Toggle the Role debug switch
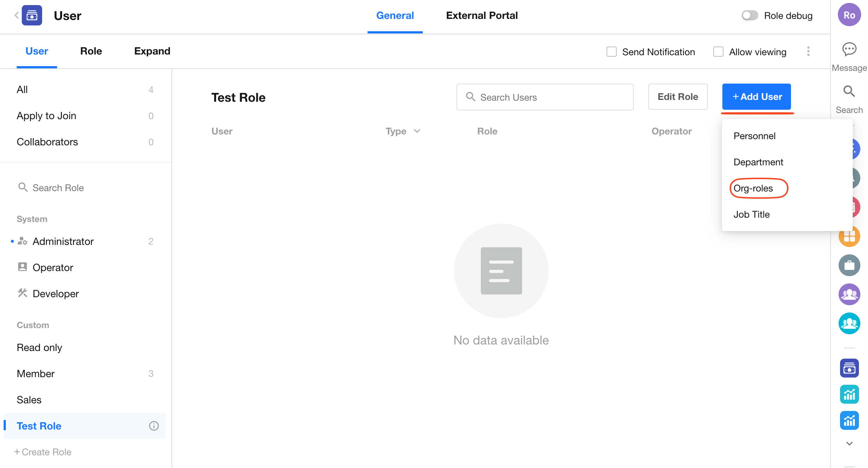This screenshot has height=468, width=868. tap(749, 16)
